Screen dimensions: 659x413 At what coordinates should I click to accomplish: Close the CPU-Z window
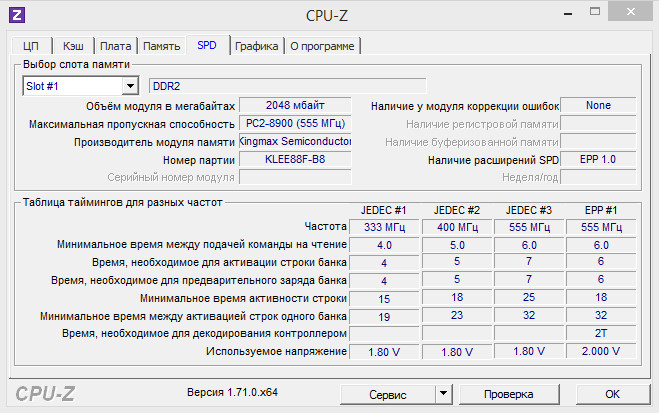pos(630,12)
